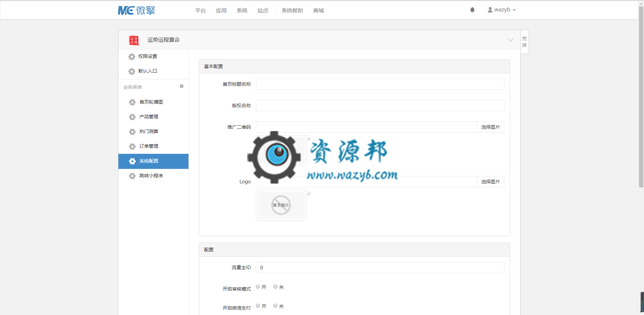Focus the 首页标题名称 input field

click(x=380, y=84)
